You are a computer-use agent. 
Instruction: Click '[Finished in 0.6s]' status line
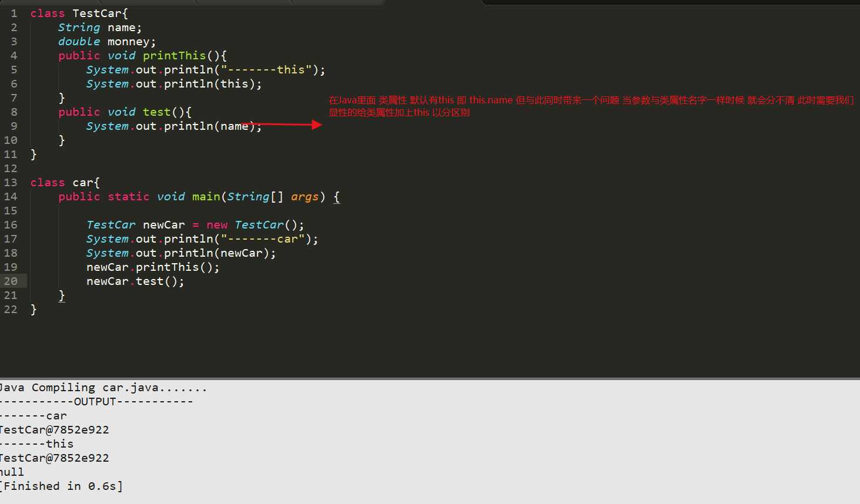point(61,486)
